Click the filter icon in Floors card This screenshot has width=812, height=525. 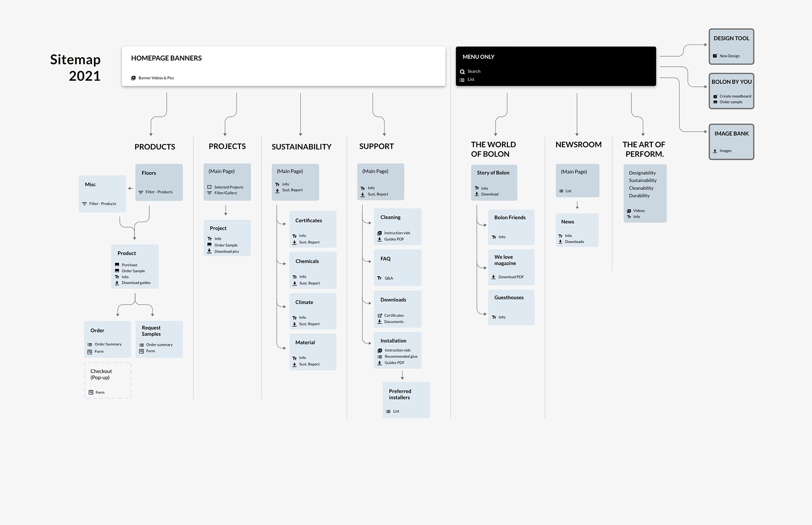(x=141, y=192)
